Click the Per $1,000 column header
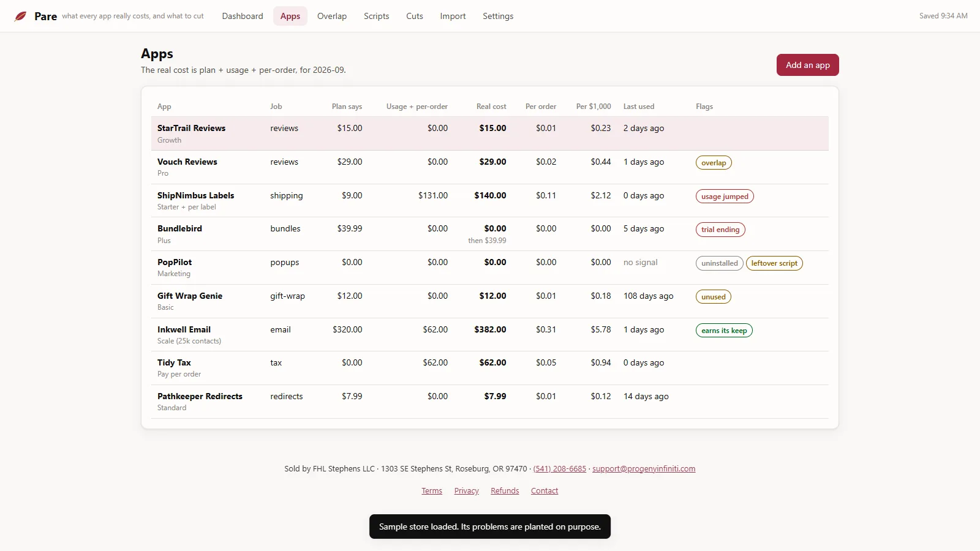Image resolution: width=980 pixels, height=551 pixels. point(594,107)
